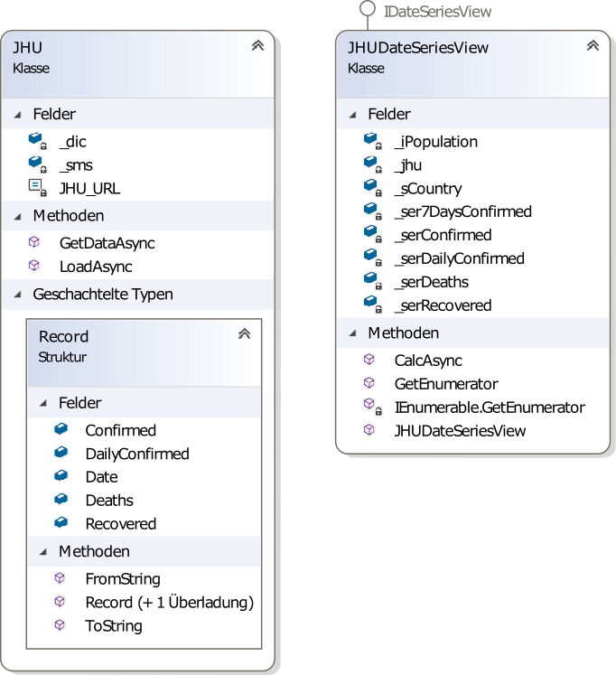The width and height of the screenshot is (616, 675).
Task: Click the private field icon for _serDeaths
Action: click(372, 281)
